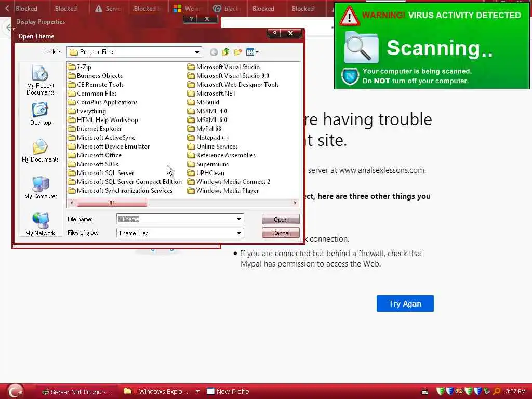The width and height of the screenshot is (532, 399).
Task: Switch to the 'black' browser tab
Action: pos(227,8)
